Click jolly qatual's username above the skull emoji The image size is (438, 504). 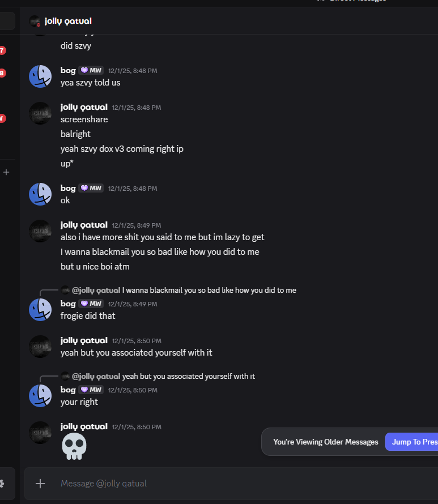(x=84, y=426)
